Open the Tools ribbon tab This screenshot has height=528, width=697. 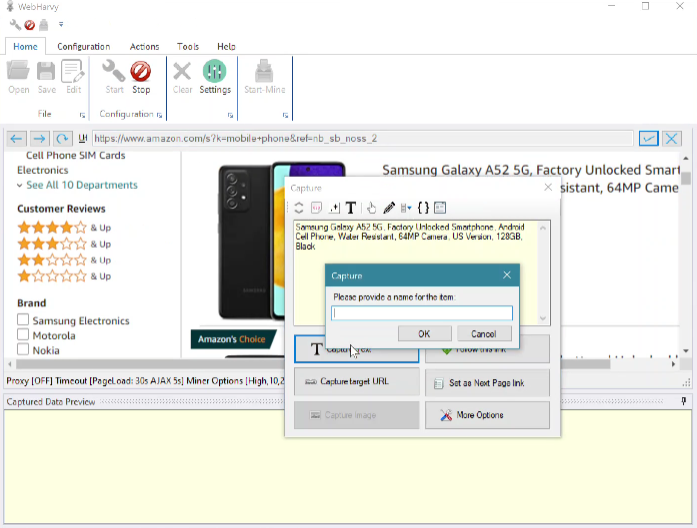[188, 46]
